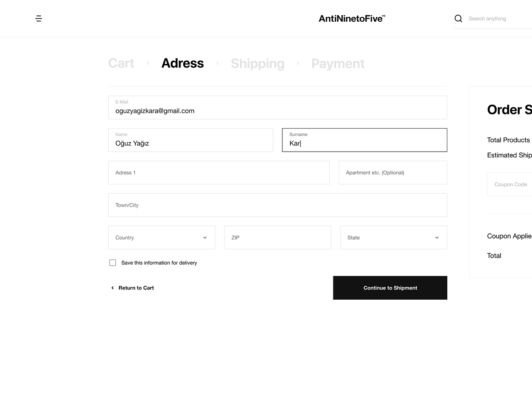
Task: Click the Country dropdown chevron
Action: [204, 238]
